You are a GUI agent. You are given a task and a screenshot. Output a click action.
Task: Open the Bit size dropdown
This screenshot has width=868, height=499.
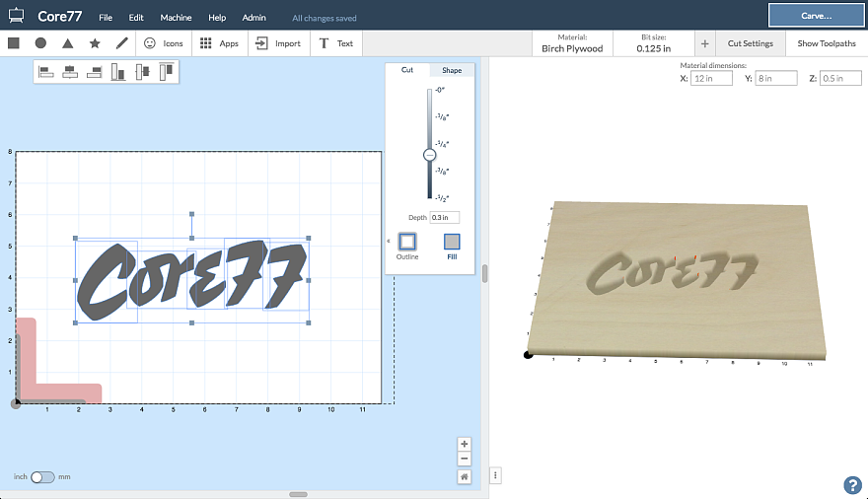[x=654, y=43]
